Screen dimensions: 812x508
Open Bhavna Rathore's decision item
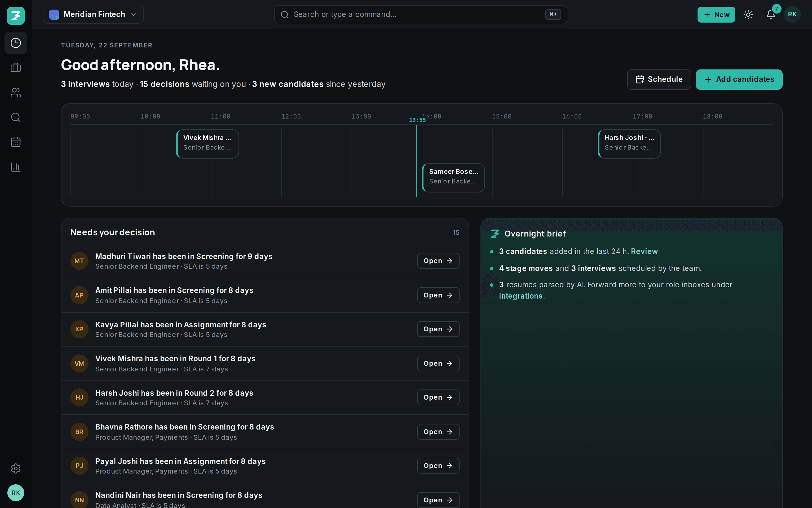[438, 432]
